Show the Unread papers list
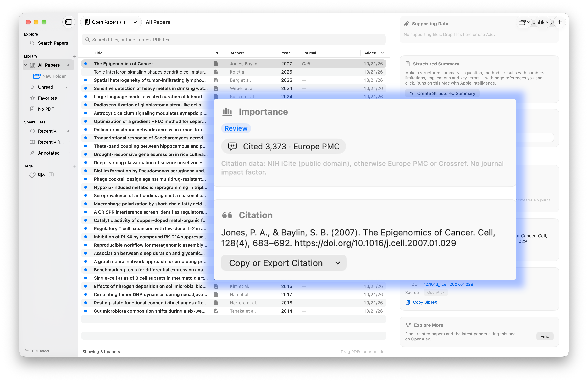Screen dimensions: 588x382 (x=49, y=87)
